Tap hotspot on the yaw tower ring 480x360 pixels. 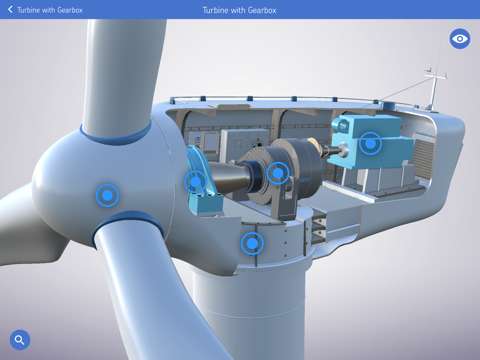pyautogui.click(x=252, y=244)
